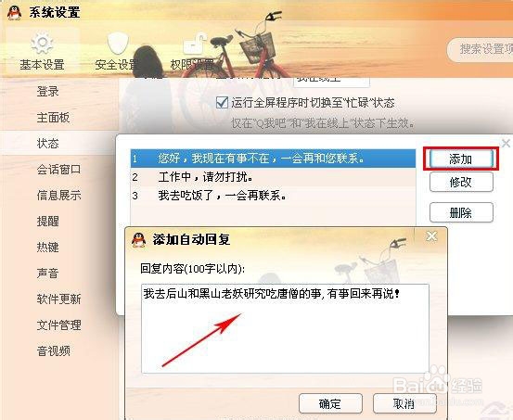
Task: Toggle 运行全屏程序时切换至忙碌状态 checkbox
Action: [x=222, y=103]
